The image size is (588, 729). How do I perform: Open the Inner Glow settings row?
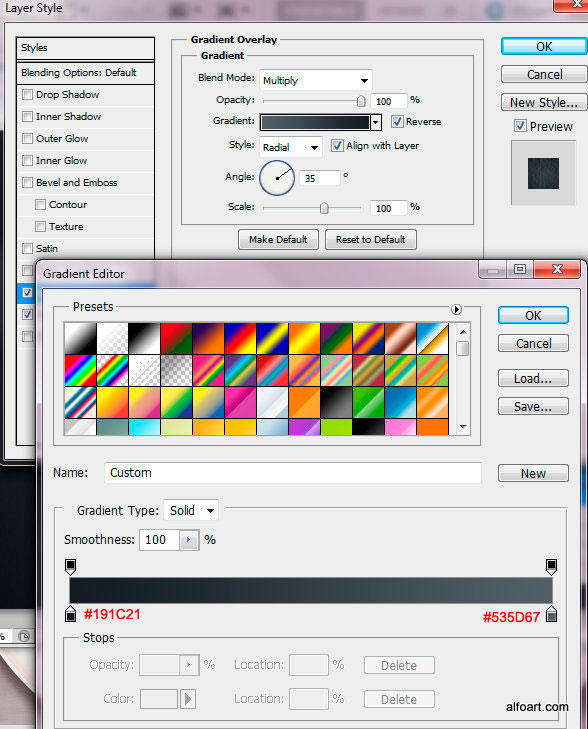pyautogui.click(x=85, y=160)
